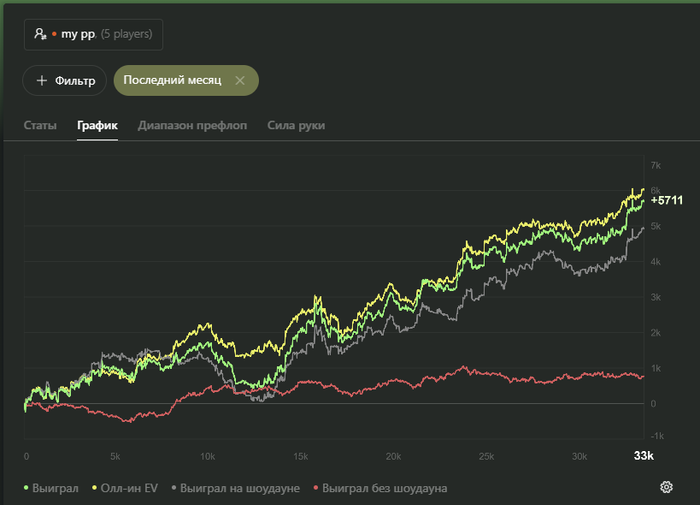Image resolution: width=700 pixels, height=505 pixels.
Task: Click the players group icon
Action: [40, 34]
